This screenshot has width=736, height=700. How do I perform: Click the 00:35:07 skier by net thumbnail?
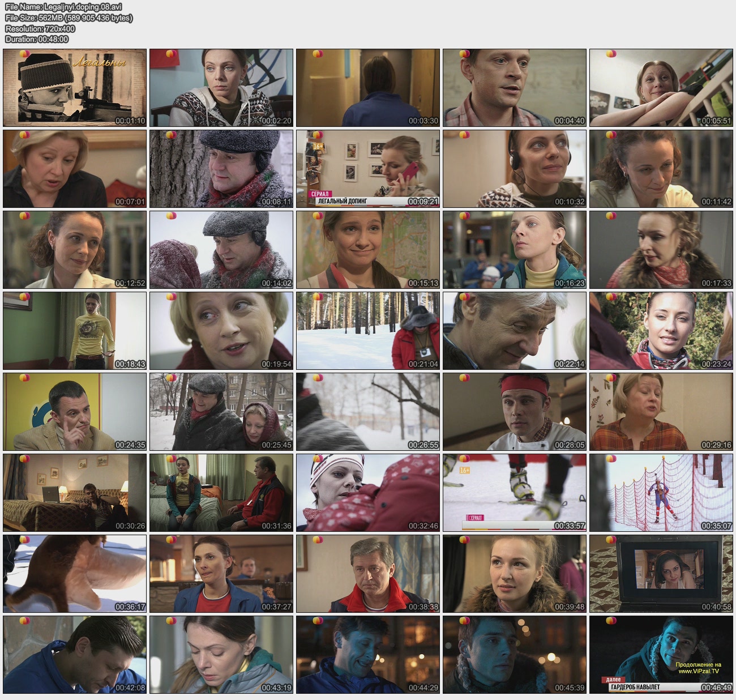tap(661, 493)
